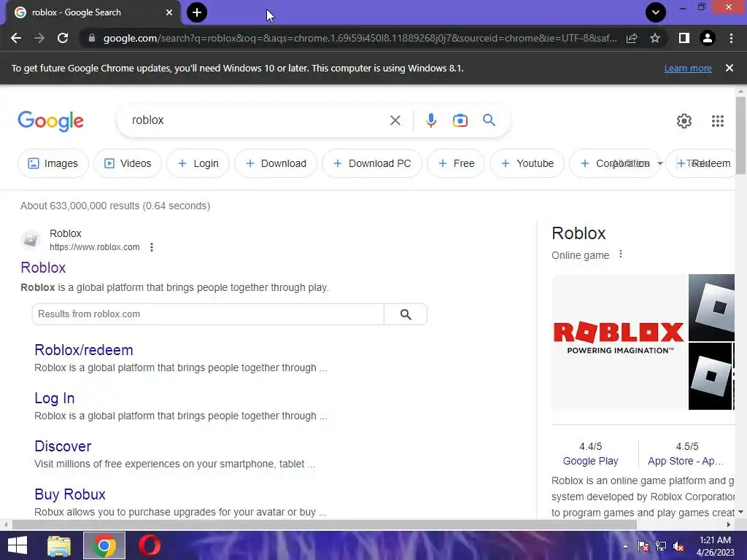This screenshot has height=560, width=747.
Task: Clear the search query with the X
Action: point(395,120)
